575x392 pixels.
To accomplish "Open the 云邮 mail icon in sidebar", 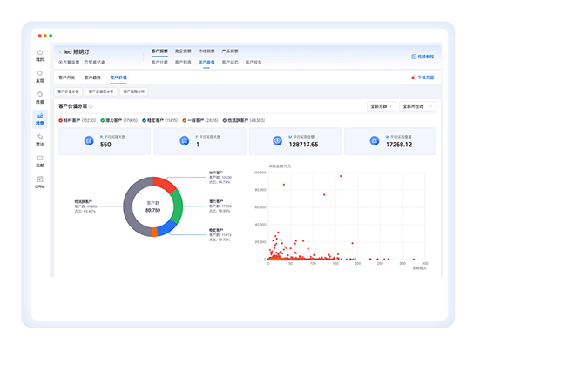I will tap(40, 158).
